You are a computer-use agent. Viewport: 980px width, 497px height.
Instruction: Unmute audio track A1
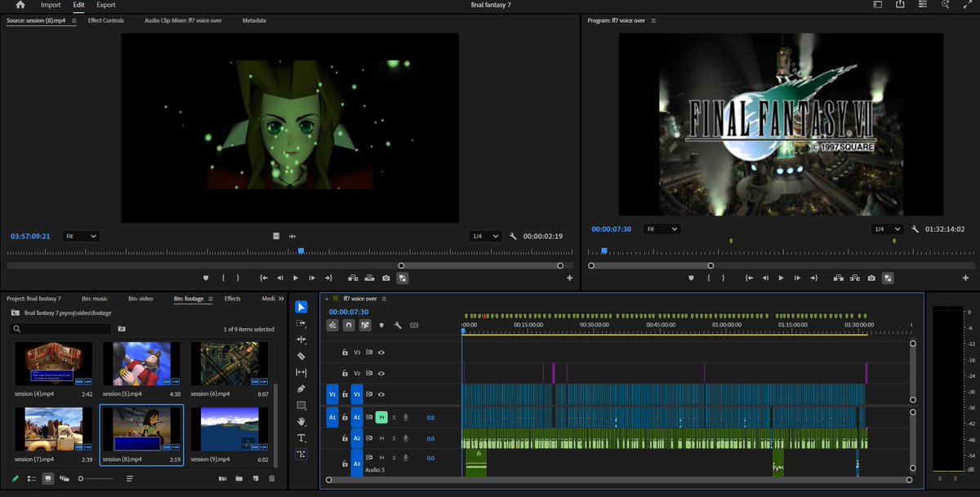pyautogui.click(x=381, y=418)
